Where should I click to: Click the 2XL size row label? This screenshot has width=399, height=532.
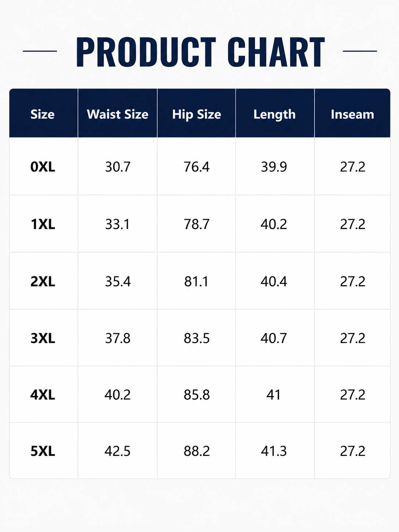tap(43, 281)
